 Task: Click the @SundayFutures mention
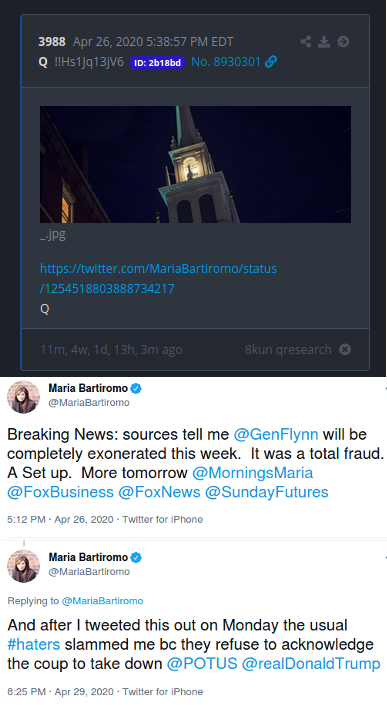(267, 492)
